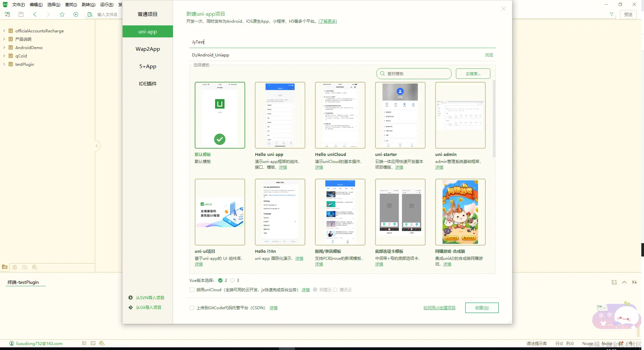The height and width of the screenshot is (350, 644).
Task: Open the cloud browser icon in sidebar bottom
Action: [35, 267]
